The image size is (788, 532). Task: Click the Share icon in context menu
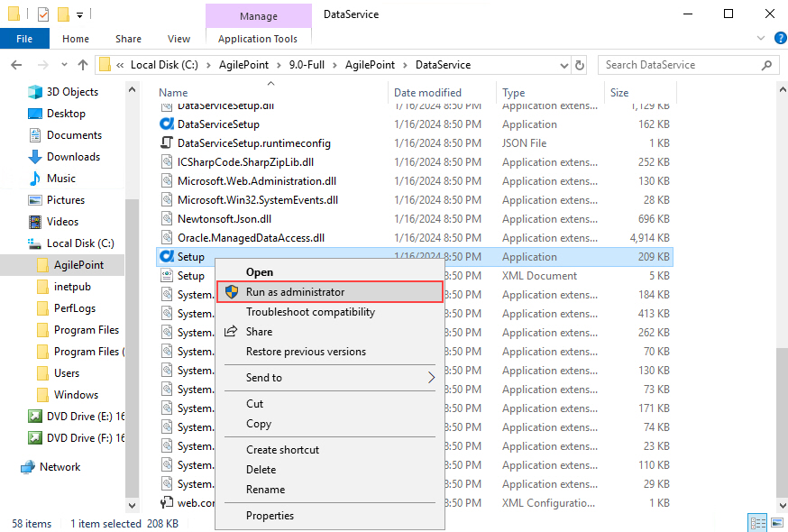click(231, 331)
